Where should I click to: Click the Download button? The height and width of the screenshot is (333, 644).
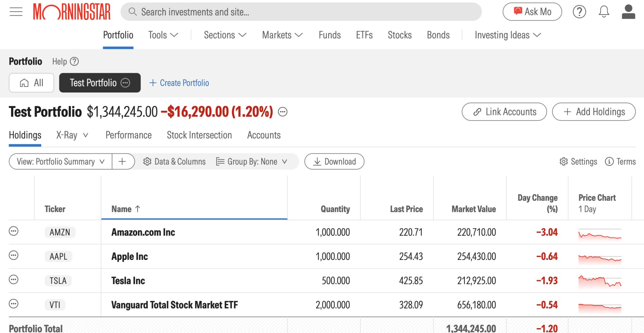tap(334, 161)
